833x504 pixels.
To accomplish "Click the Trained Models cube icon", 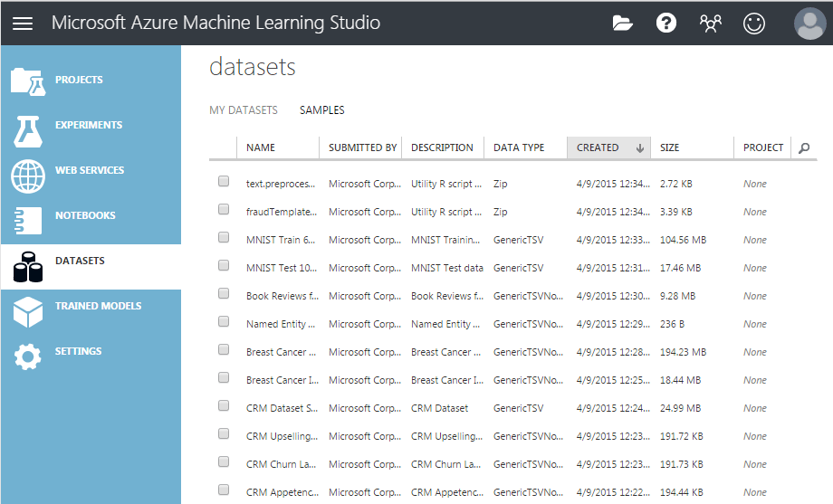I will (x=28, y=312).
